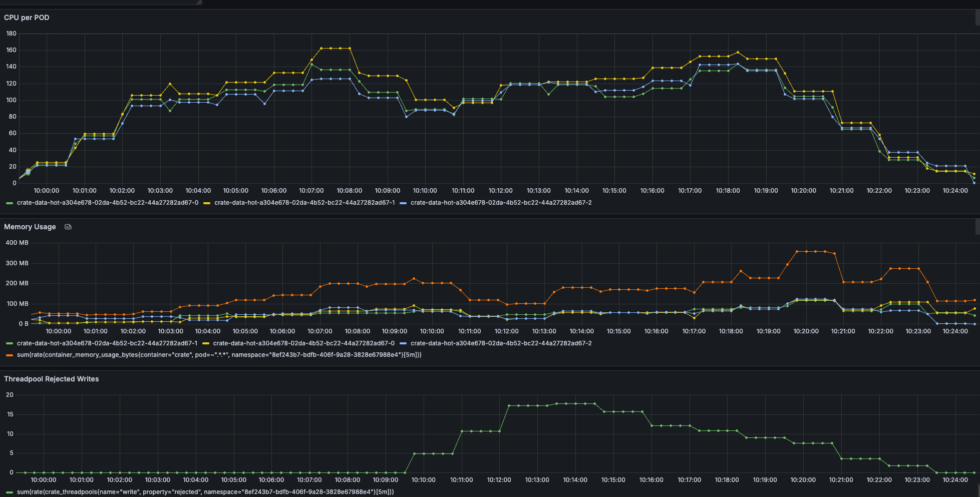
Task: Click the textarea resize handle at top
Action: [199, 3]
